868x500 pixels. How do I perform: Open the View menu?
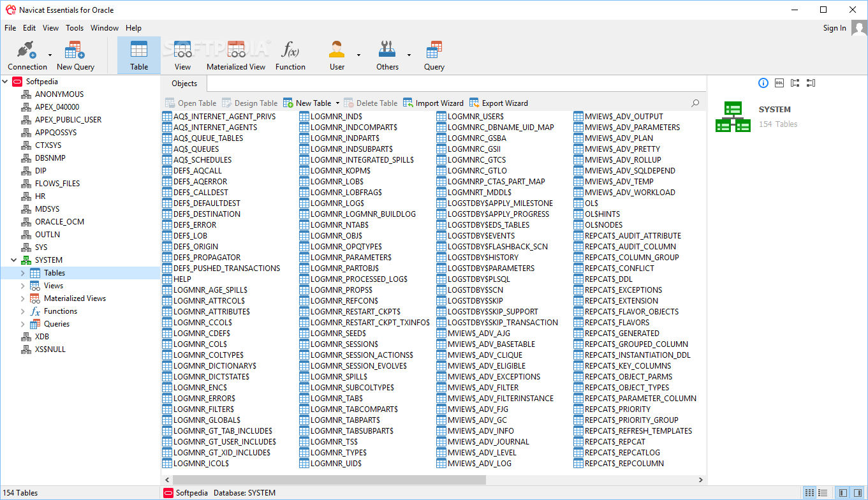[50, 28]
